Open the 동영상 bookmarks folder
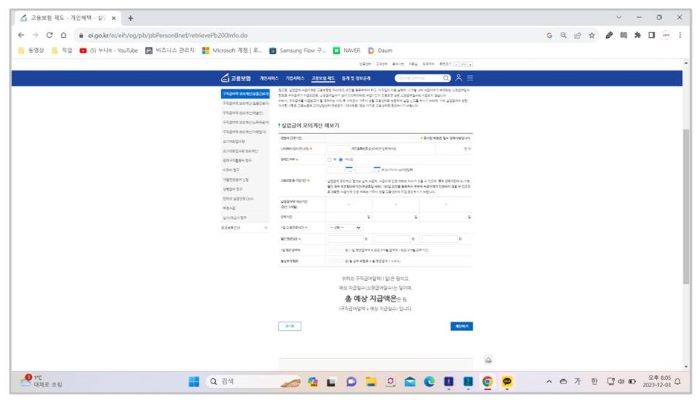 click(x=31, y=50)
